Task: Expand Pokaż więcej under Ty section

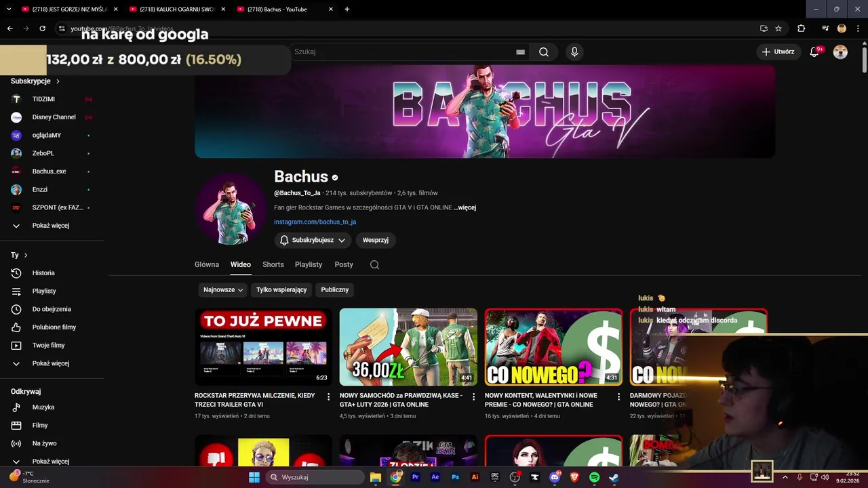Action: (x=52, y=363)
